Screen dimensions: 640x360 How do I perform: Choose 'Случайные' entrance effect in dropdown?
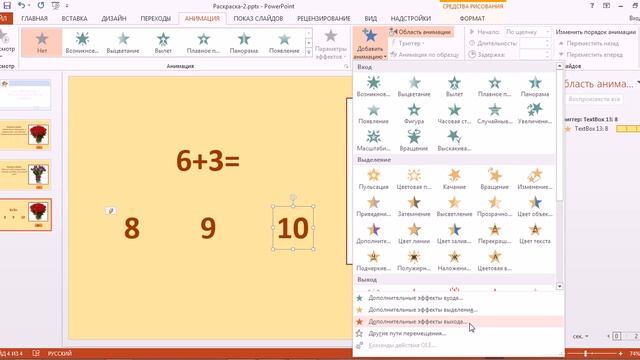(x=495, y=113)
